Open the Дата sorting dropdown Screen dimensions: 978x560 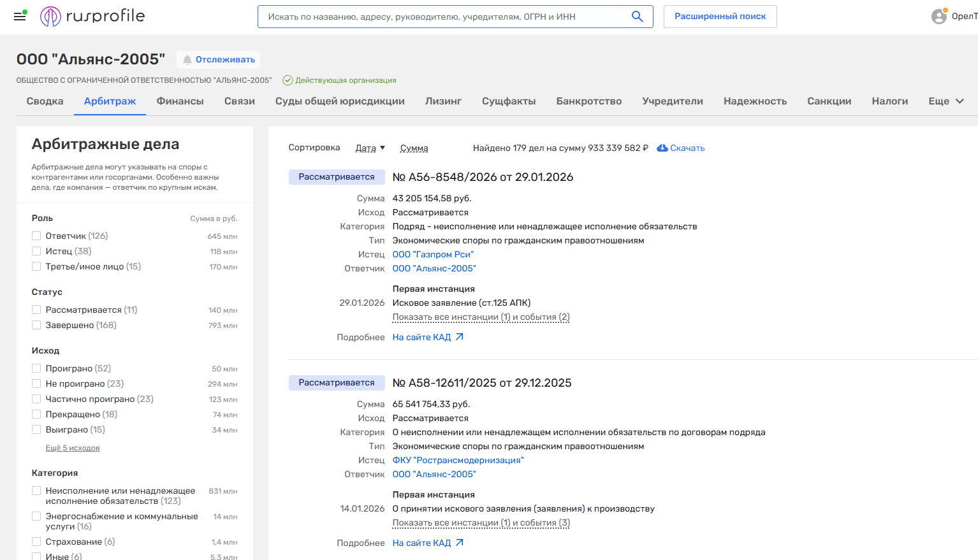coord(370,148)
